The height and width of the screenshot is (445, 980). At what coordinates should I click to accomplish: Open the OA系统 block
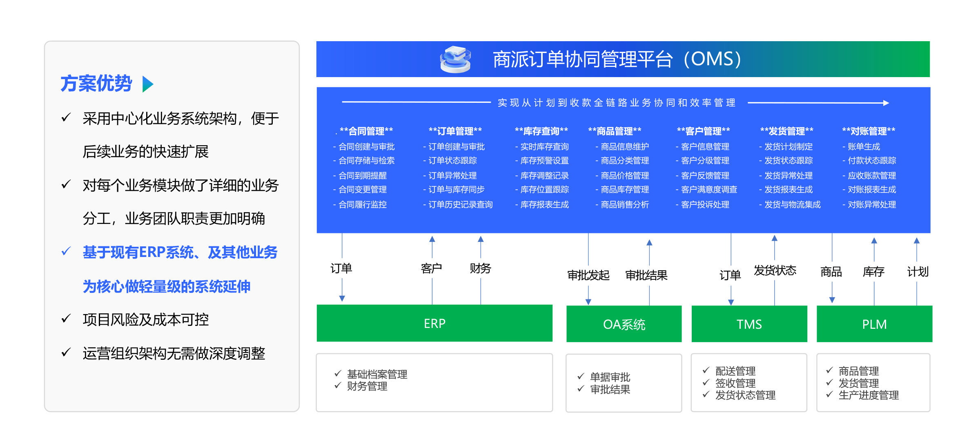624,324
